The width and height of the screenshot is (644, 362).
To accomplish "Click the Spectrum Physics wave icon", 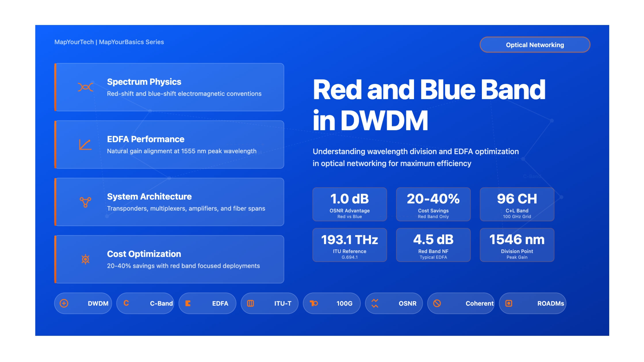I will (x=85, y=87).
